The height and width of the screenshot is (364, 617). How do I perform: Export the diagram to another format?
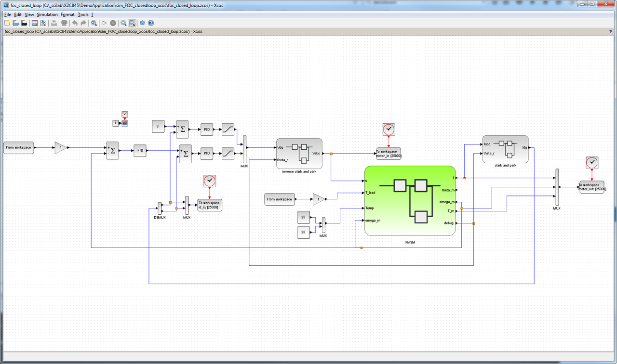(43, 23)
